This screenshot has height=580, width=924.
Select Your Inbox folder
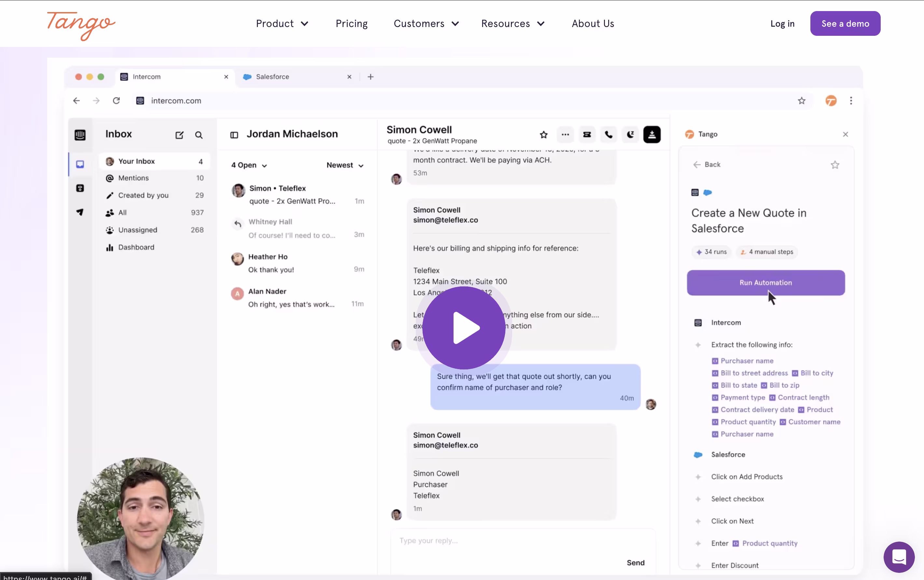click(x=154, y=161)
